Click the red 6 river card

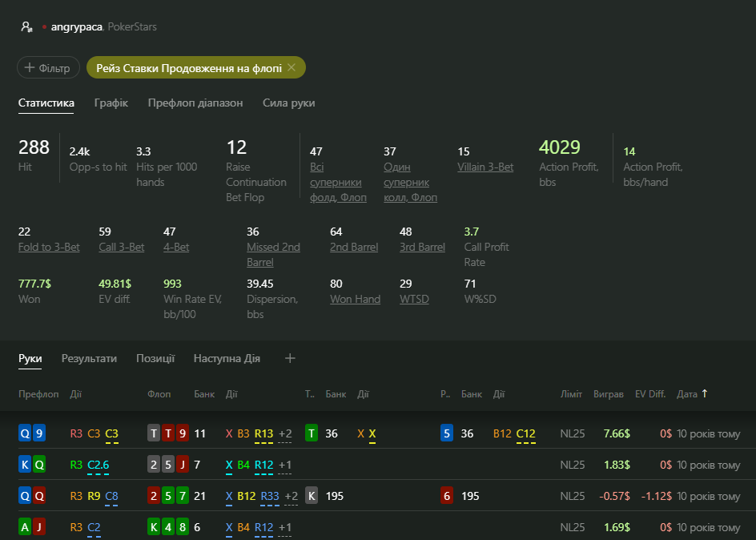click(447, 496)
